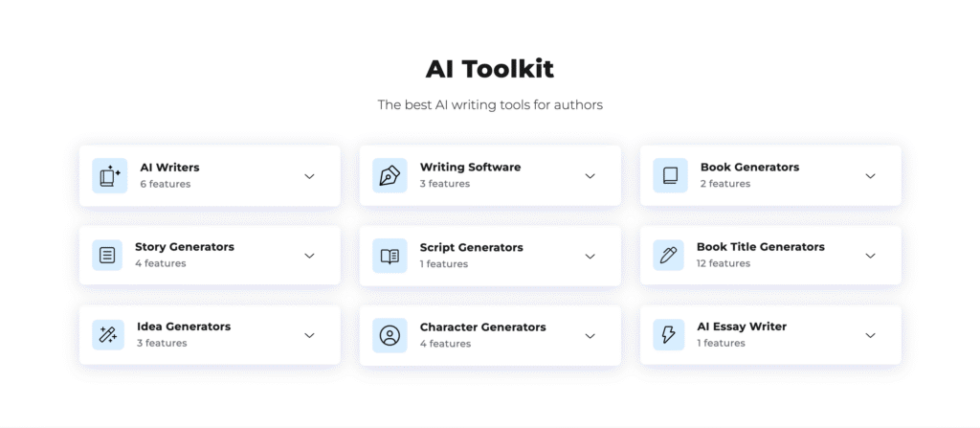The width and height of the screenshot is (980, 428).
Task: Click the AI Writers sparkle book icon
Action: click(109, 176)
